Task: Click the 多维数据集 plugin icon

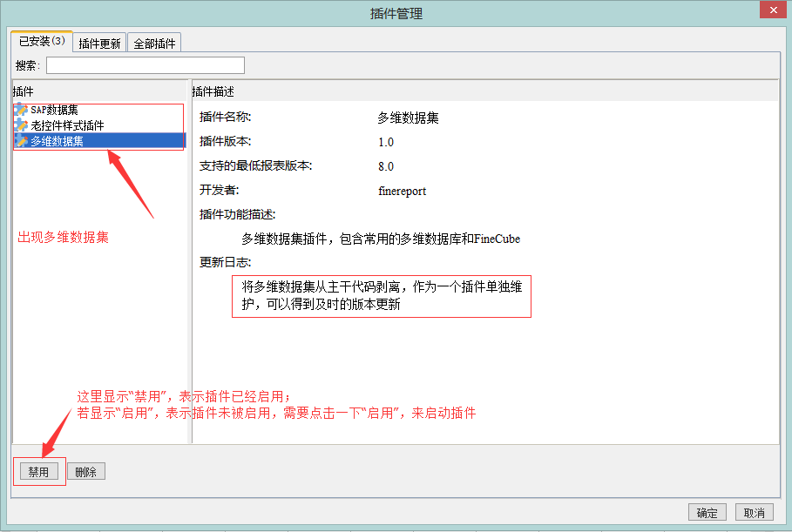Action: click(x=21, y=141)
